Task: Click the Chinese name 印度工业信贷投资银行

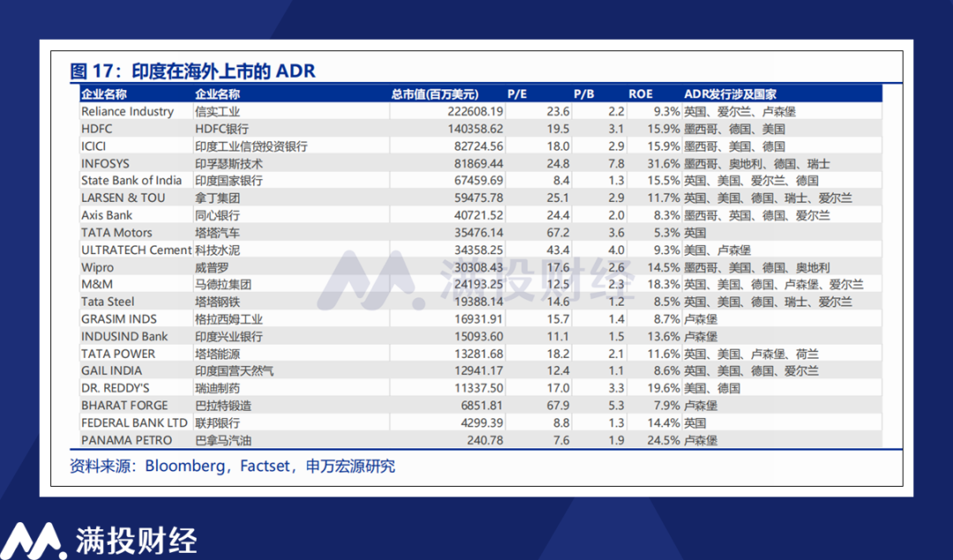Action: tap(251, 146)
